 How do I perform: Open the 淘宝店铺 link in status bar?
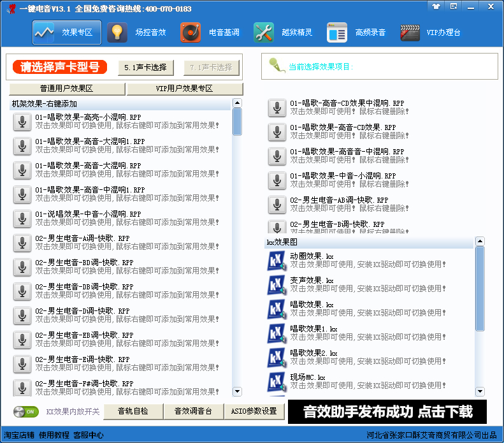[x=18, y=435]
